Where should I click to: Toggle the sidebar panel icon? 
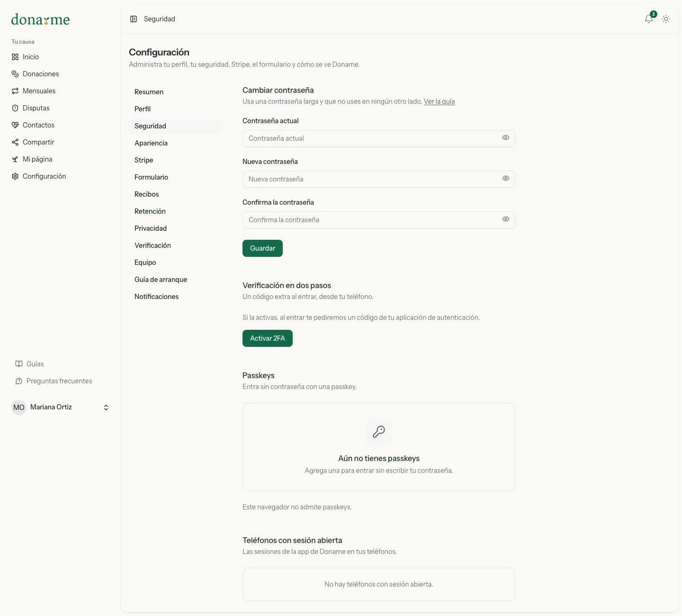[134, 19]
